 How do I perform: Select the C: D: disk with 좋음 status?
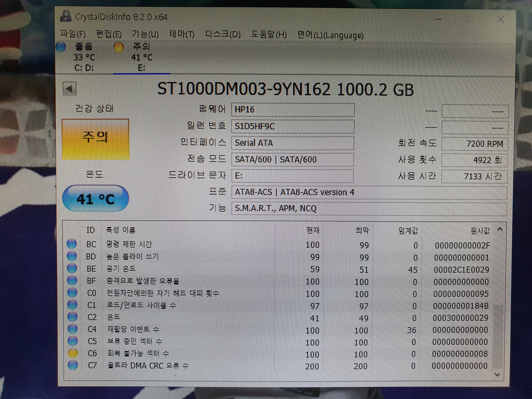click(x=84, y=57)
